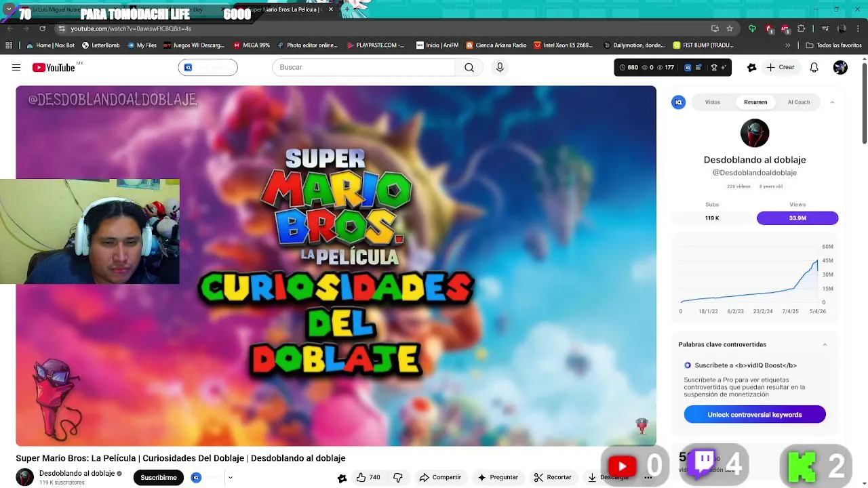Select the Resumen tab
The image size is (868, 488).
coord(755,102)
